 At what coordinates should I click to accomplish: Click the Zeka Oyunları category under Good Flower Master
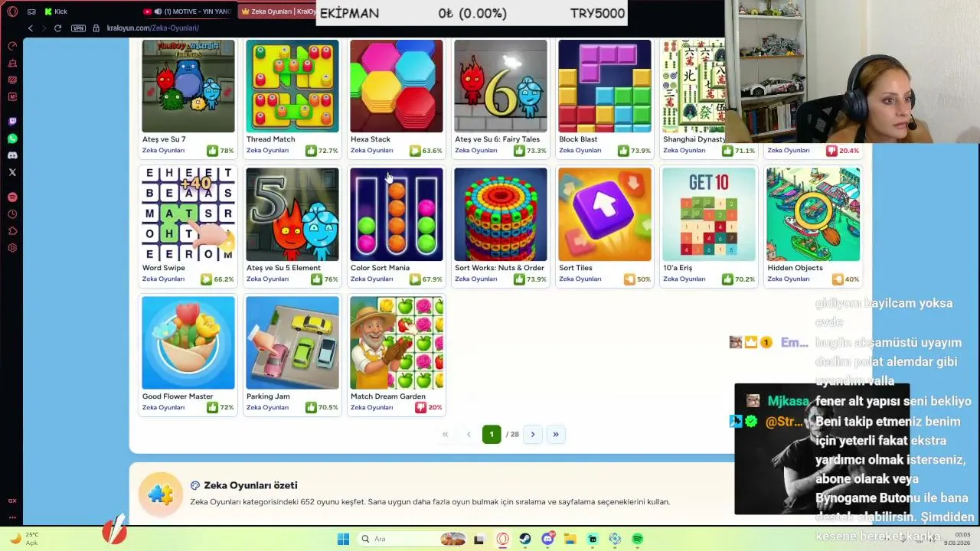coord(163,408)
